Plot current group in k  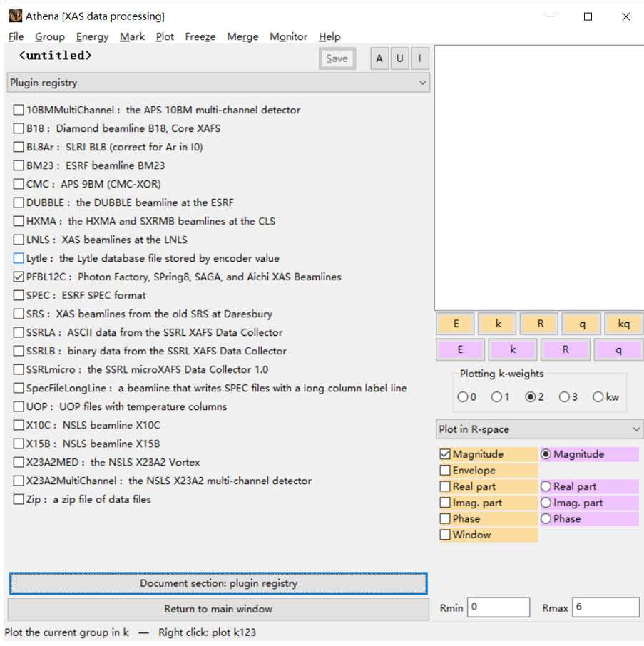coord(496,323)
